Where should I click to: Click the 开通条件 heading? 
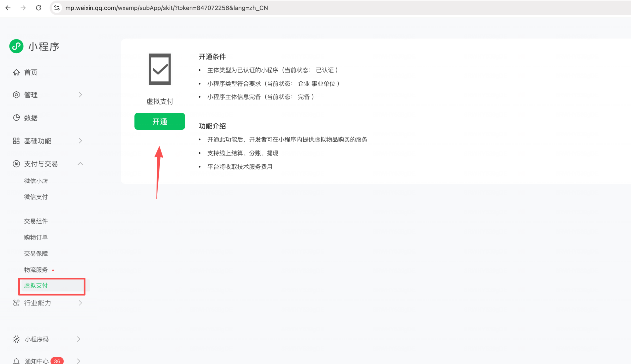tap(212, 57)
